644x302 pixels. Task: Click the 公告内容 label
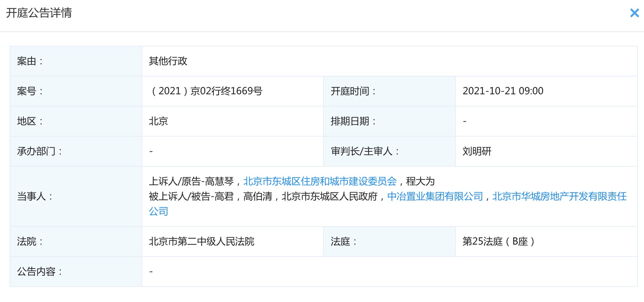(x=39, y=272)
